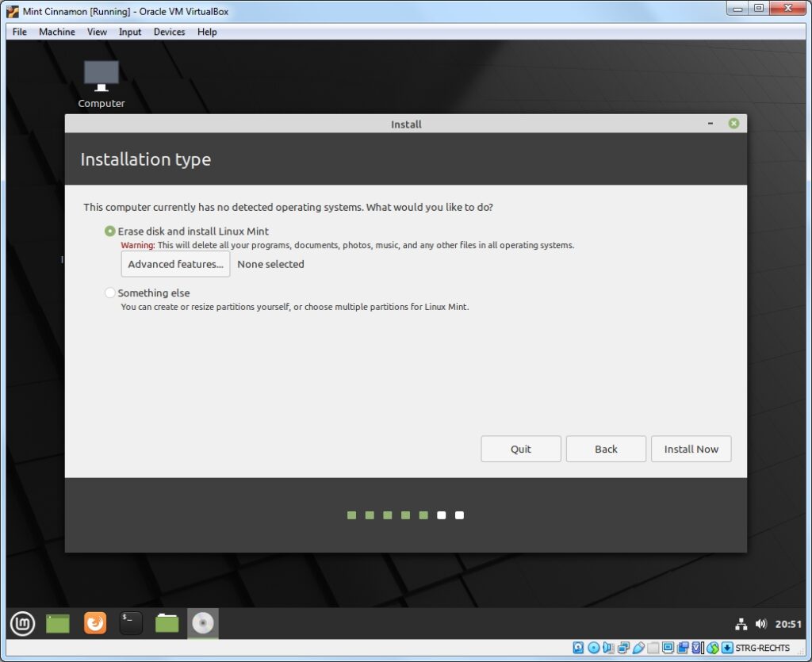Click the Install window title text

[406, 124]
